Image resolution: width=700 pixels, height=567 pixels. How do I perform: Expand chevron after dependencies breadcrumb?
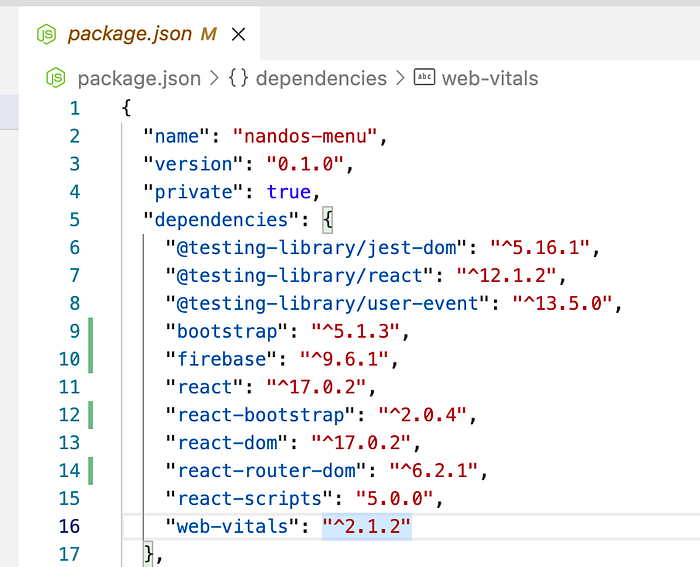[x=400, y=79]
